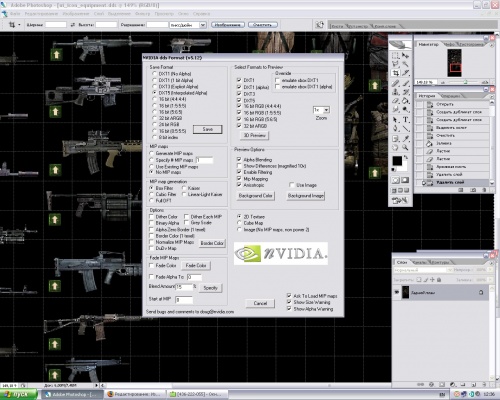Image resolution: width=500 pixels, height=400 pixels.
Task: Select the Horizontal Type tool
Action: [405, 119]
